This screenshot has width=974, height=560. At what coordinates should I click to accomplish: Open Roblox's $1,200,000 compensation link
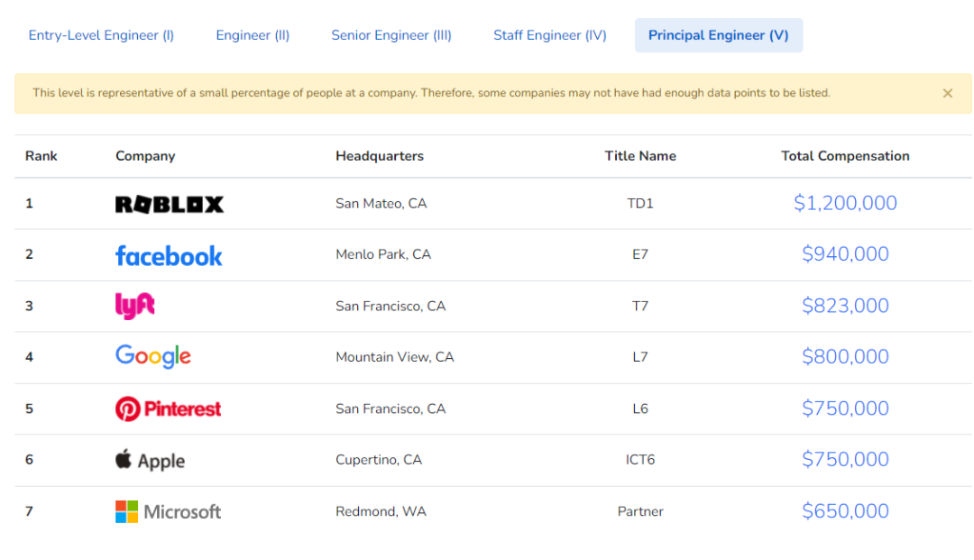point(845,203)
